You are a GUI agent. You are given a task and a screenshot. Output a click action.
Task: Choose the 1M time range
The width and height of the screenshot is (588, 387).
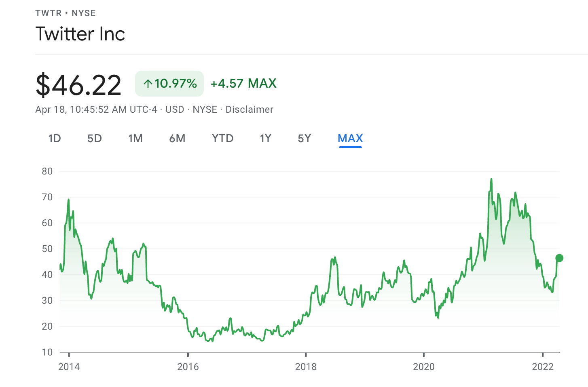point(135,139)
